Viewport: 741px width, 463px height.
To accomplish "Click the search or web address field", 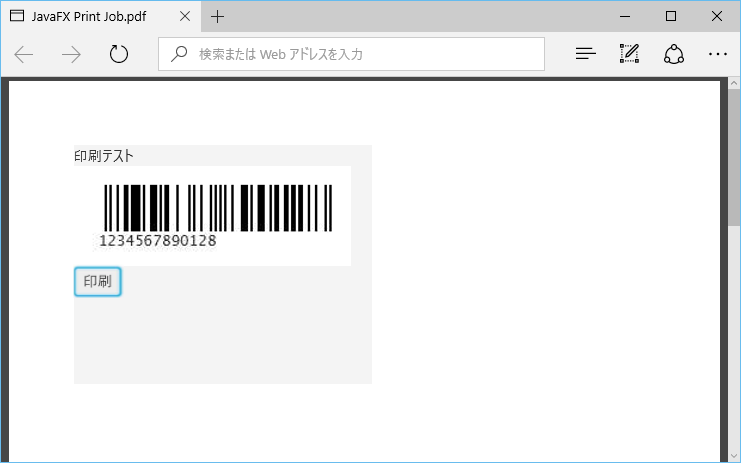I will 351,54.
